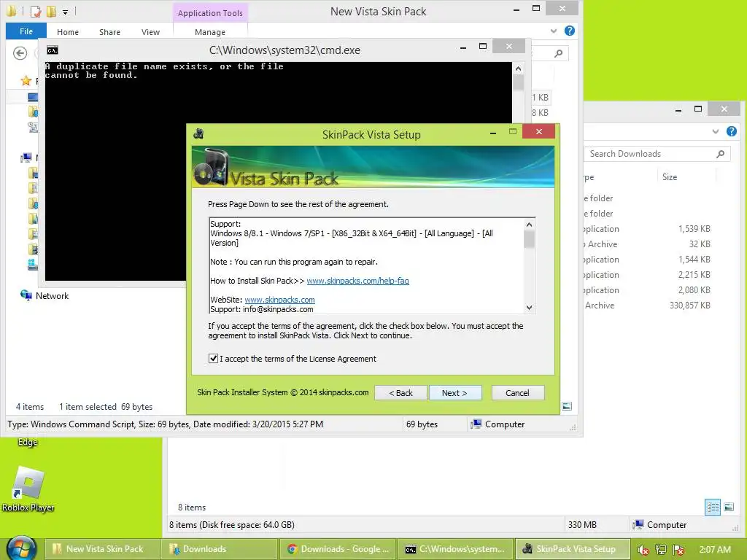Click the license agreement scrollbar thumb
The image size is (747, 560).
tap(530, 239)
